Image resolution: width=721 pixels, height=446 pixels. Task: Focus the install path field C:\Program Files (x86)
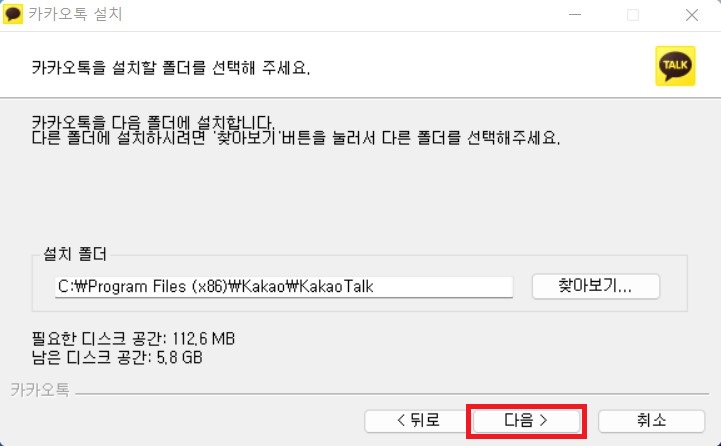(x=284, y=287)
